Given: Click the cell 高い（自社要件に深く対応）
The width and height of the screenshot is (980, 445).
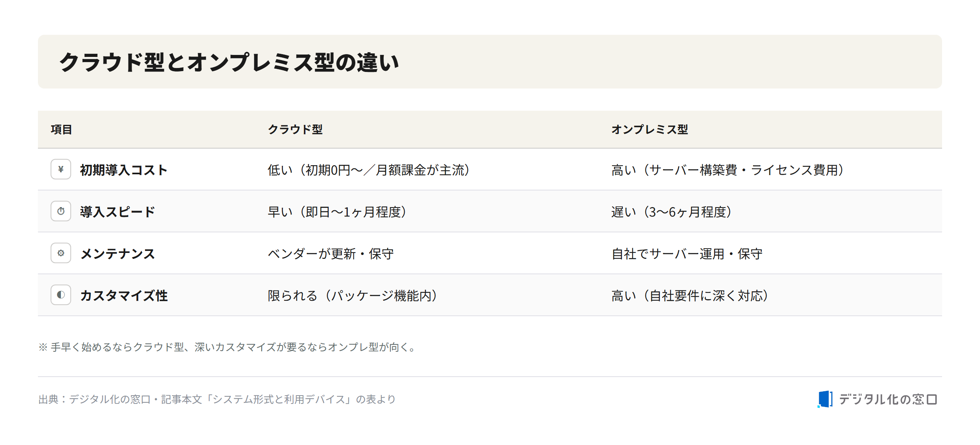Looking at the screenshot, I should coord(690,296).
